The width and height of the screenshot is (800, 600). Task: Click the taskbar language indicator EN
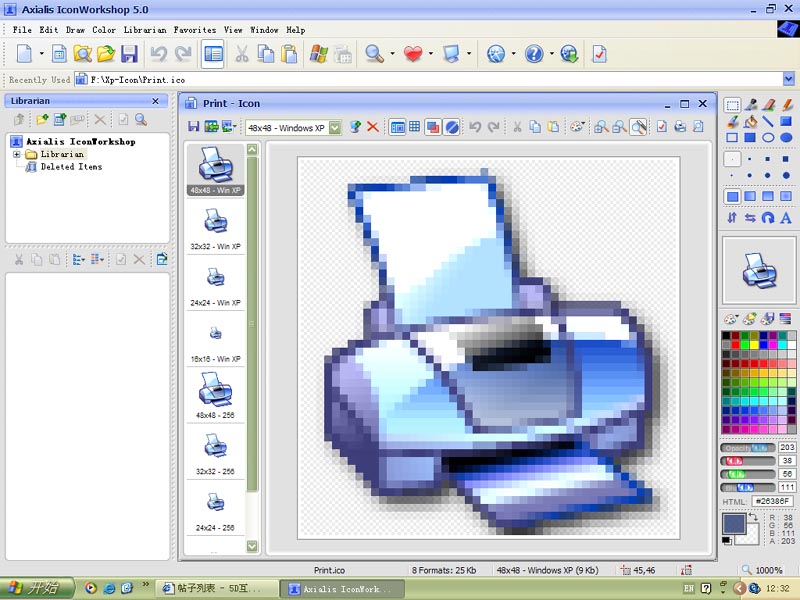pos(689,589)
